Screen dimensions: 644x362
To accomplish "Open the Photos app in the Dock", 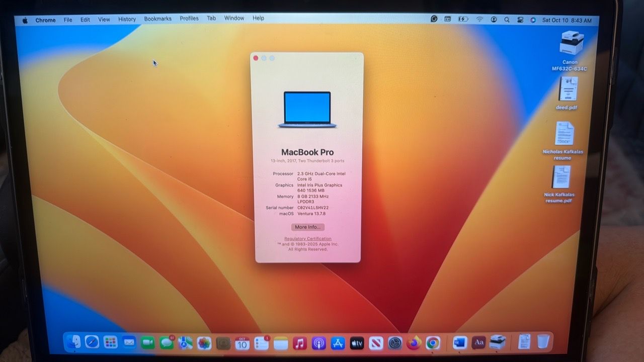I will (x=204, y=343).
